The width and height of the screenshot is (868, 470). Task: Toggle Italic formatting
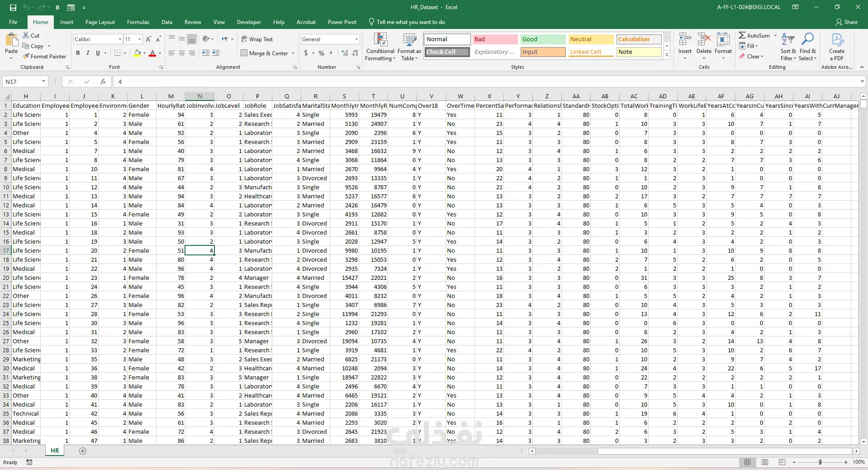pyautogui.click(x=88, y=53)
